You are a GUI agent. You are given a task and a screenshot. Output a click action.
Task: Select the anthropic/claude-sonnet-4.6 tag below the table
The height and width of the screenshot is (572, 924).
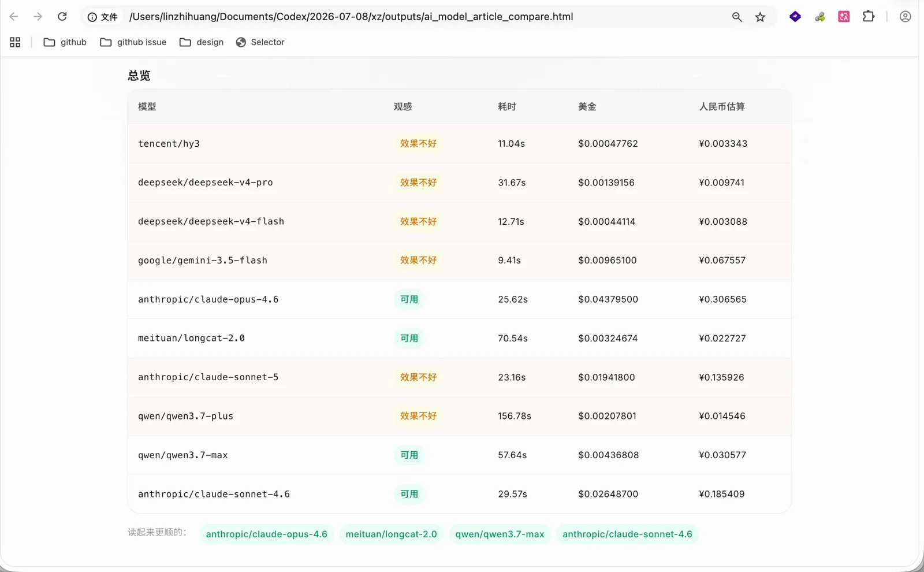coord(628,534)
